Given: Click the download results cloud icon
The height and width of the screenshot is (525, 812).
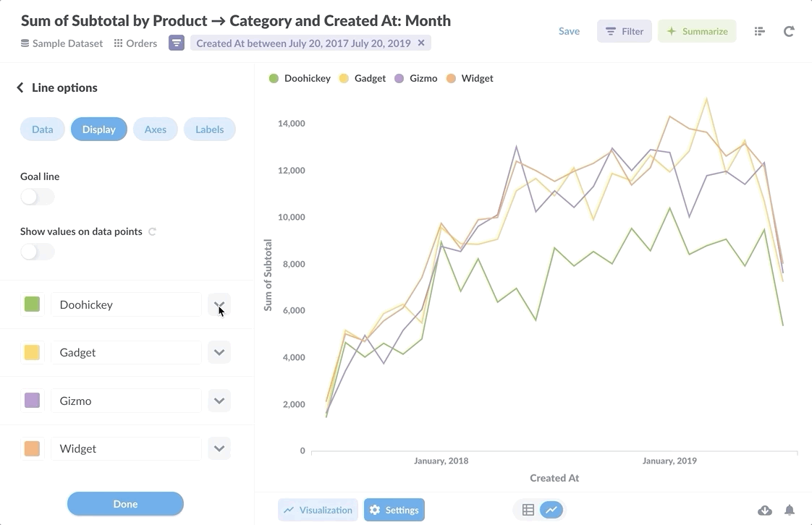Looking at the screenshot, I should (765, 511).
